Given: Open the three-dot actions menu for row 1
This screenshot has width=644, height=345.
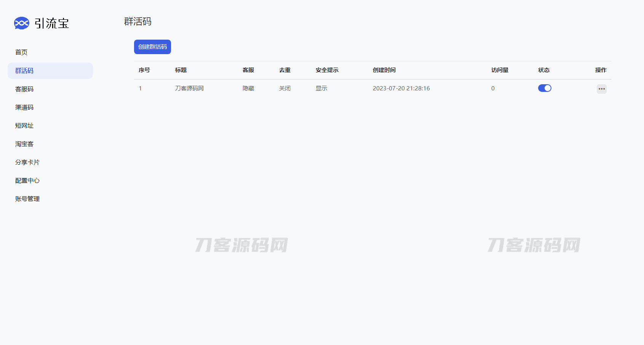Looking at the screenshot, I should tap(601, 89).
